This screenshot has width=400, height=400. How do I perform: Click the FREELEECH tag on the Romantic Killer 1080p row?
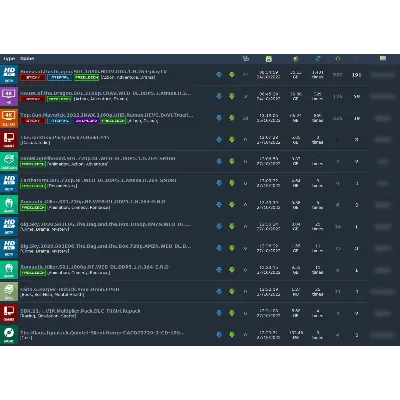tap(33, 273)
